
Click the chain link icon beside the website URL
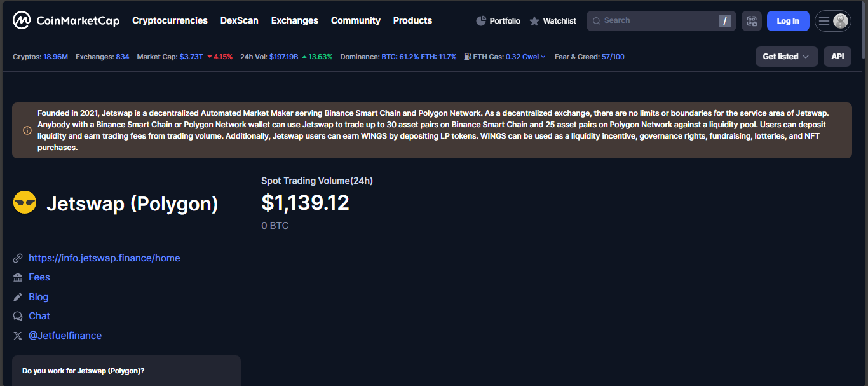18,258
